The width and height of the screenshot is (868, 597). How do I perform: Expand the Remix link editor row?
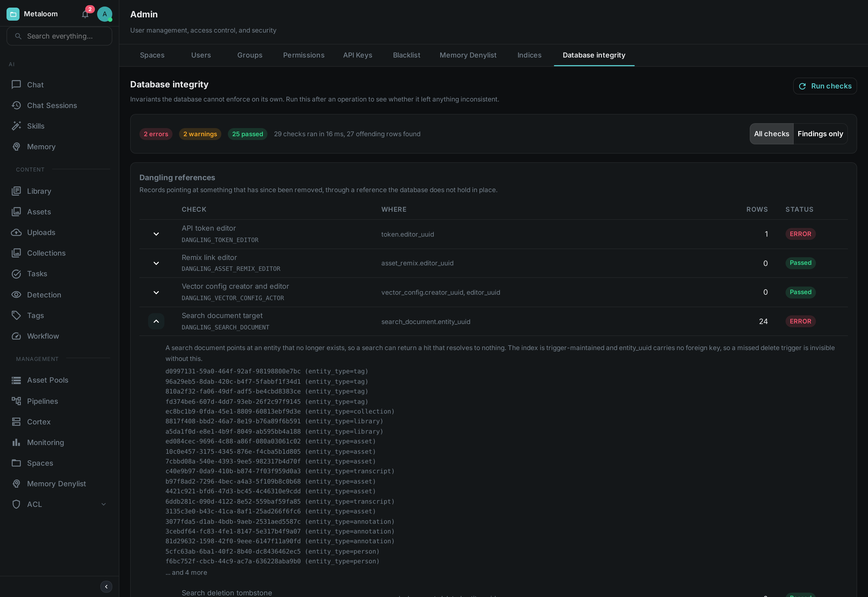click(156, 263)
